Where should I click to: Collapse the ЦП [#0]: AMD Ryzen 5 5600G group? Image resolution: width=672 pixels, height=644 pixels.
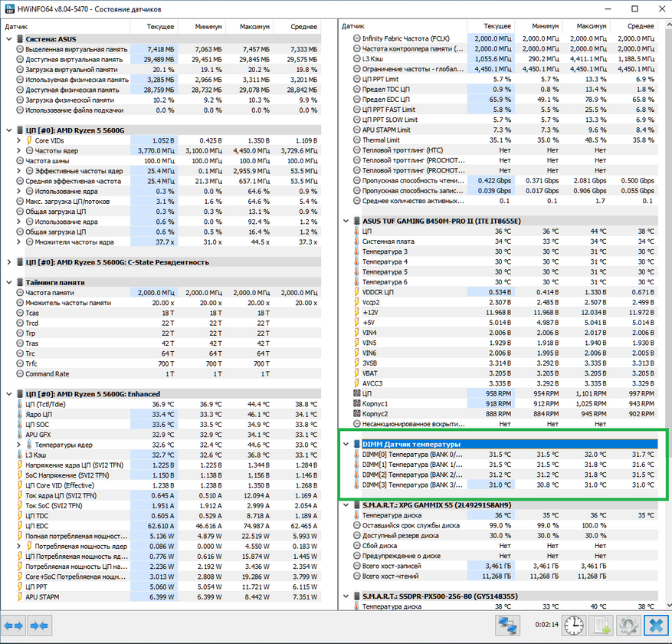(x=9, y=130)
